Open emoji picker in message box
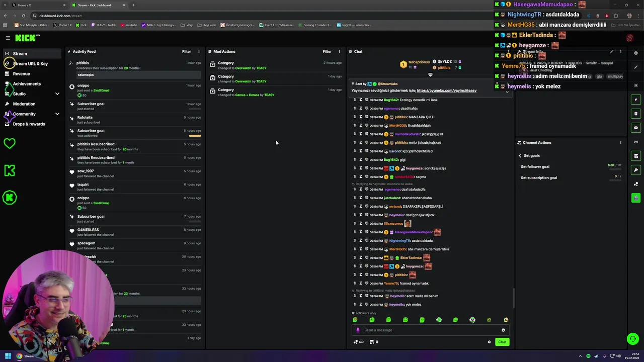This screenshot has width=644, height=362. pyautogui.click(x=503, y=330)
